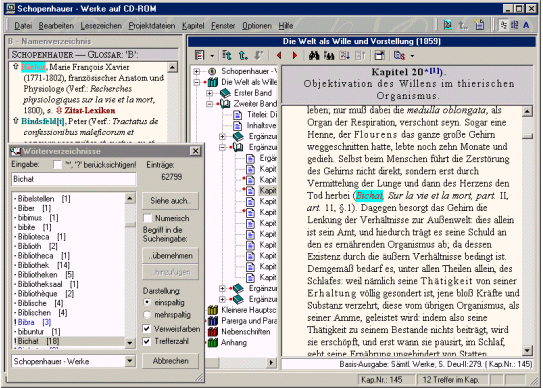Click the teal up-arrow navigation icon
The height and width of the screenshot is (388, 543).
[243, 55]
